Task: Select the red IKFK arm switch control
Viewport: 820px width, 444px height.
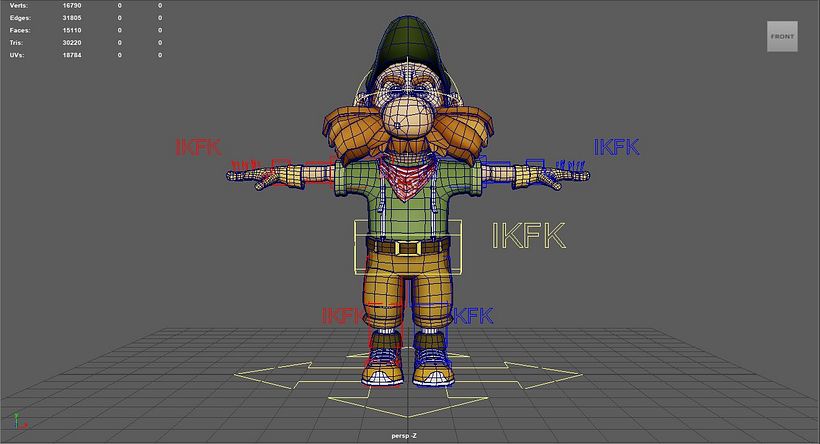Action: 199,147
